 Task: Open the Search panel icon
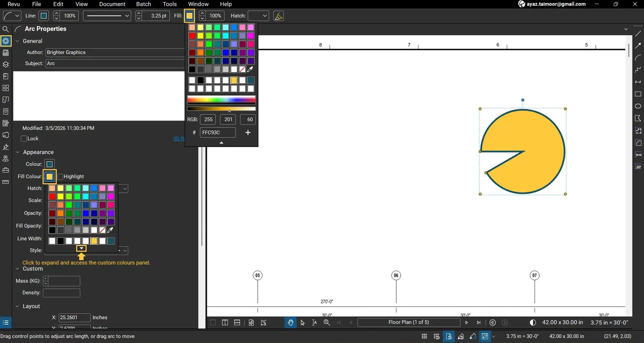point(6,29)
